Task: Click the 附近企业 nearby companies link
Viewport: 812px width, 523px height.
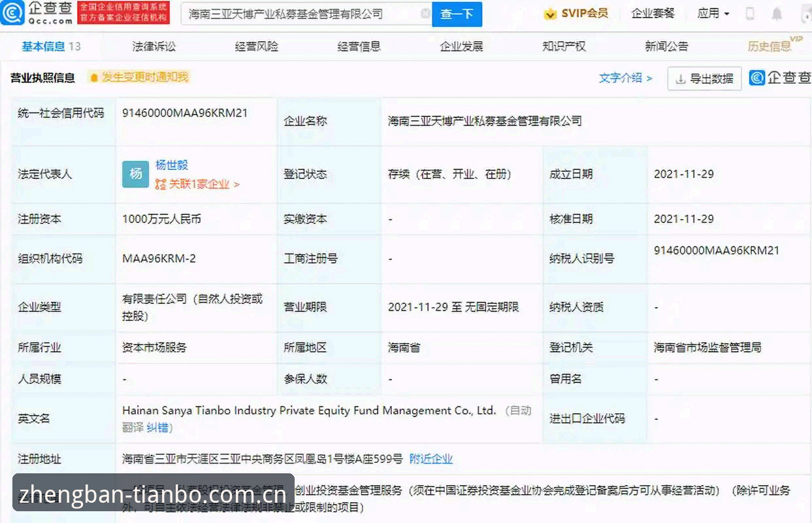Action: [431, 460]
